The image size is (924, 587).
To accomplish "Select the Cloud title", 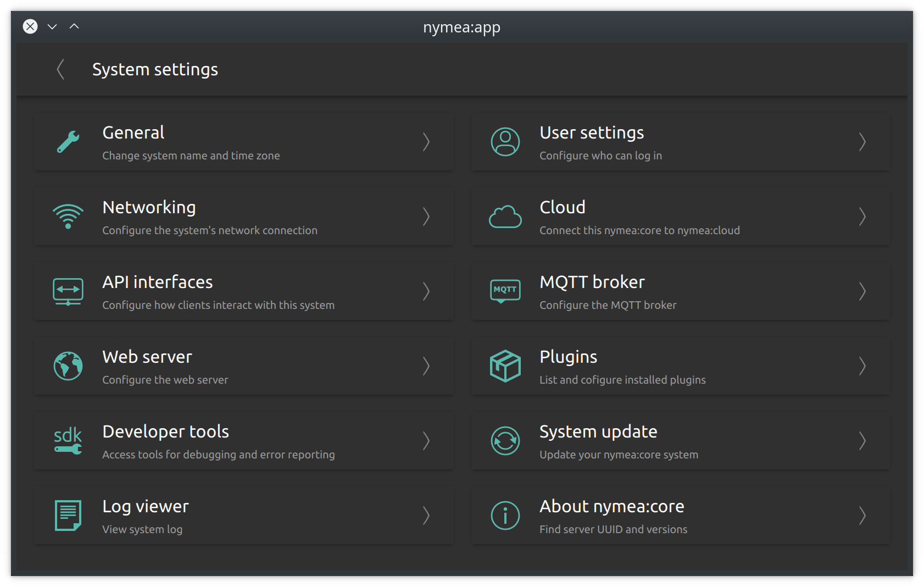I will (x=563, y=207).
